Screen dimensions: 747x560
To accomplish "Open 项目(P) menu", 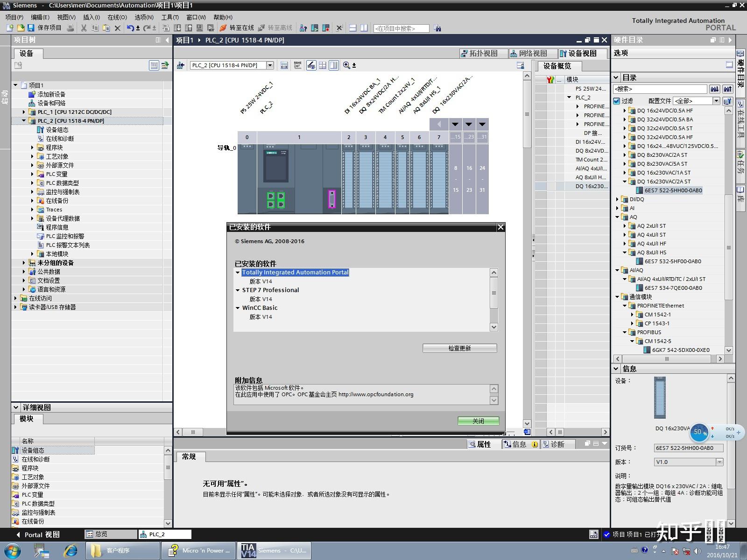I will 14,17.
